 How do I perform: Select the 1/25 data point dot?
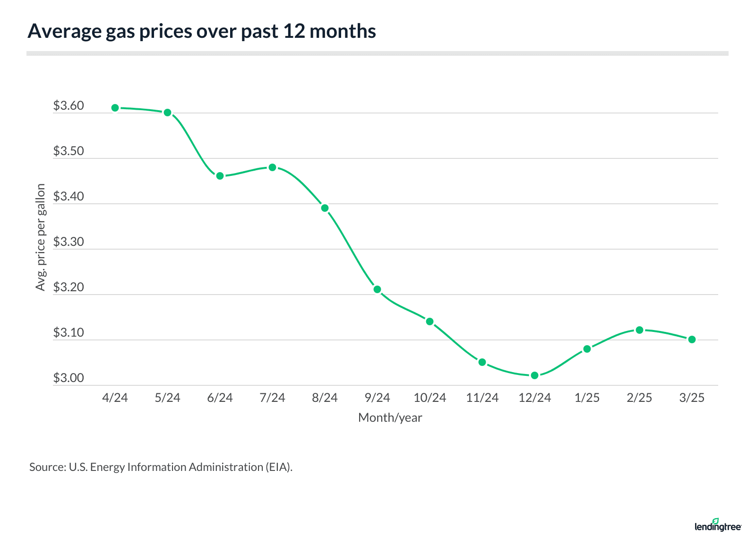click(x=587, y=349)
